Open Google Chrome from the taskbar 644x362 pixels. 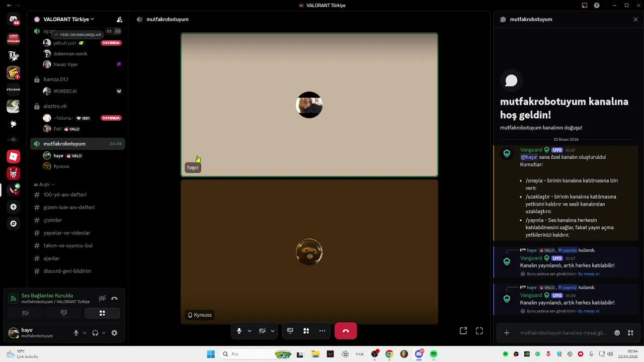pos(389,354)
